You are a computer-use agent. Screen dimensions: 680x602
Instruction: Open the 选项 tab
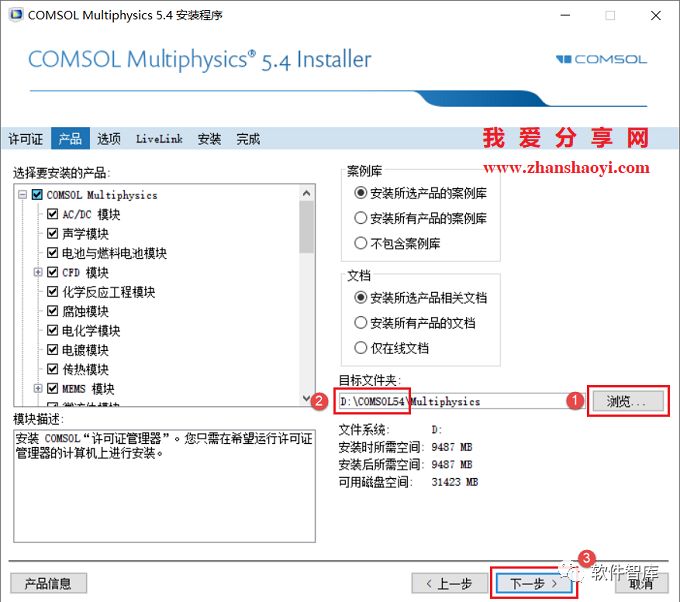coord(109,139)
